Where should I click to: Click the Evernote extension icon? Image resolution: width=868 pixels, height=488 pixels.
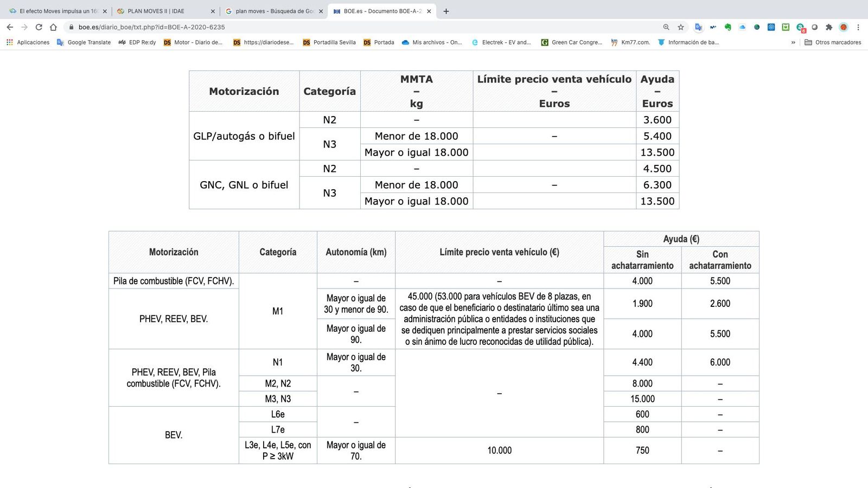(727, 27)
